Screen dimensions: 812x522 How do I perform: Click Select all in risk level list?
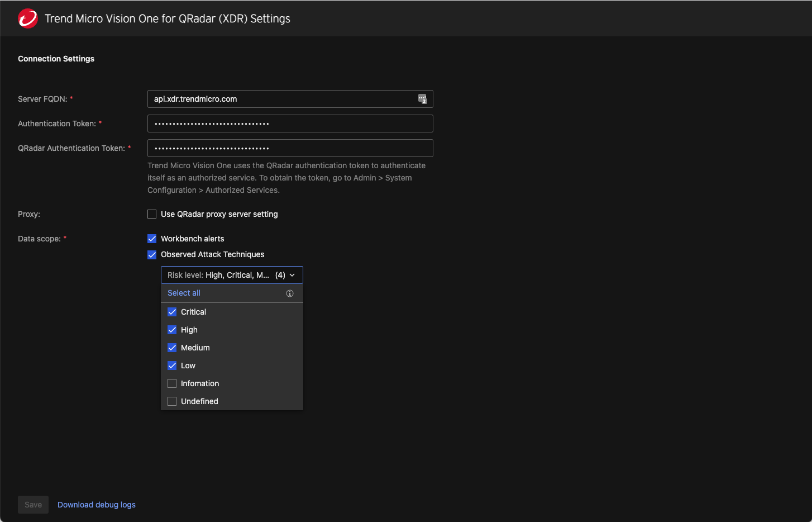[184, 293]
